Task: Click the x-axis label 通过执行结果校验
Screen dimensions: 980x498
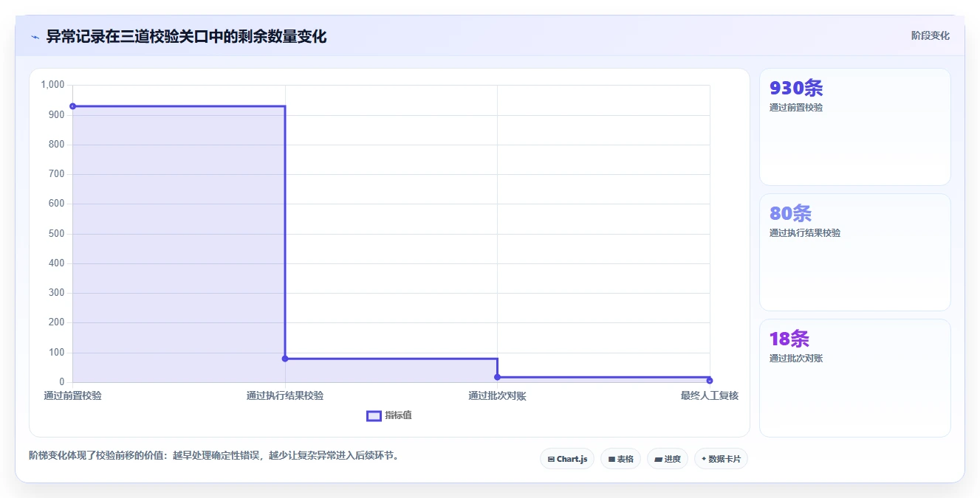Action: click(285, 395)
